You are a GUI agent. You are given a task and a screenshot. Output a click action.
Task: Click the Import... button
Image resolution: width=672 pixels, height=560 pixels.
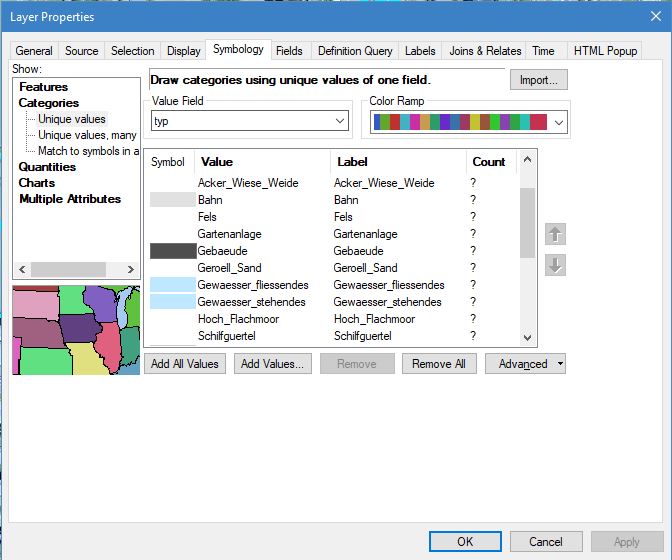click(539, 80)
